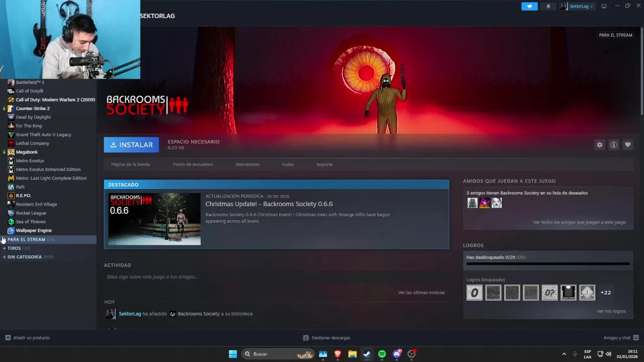Click the first friend avatar in wishlist row
Image resolution: width=644 pixels, height=362 pixels.
[x=472, y=203]
